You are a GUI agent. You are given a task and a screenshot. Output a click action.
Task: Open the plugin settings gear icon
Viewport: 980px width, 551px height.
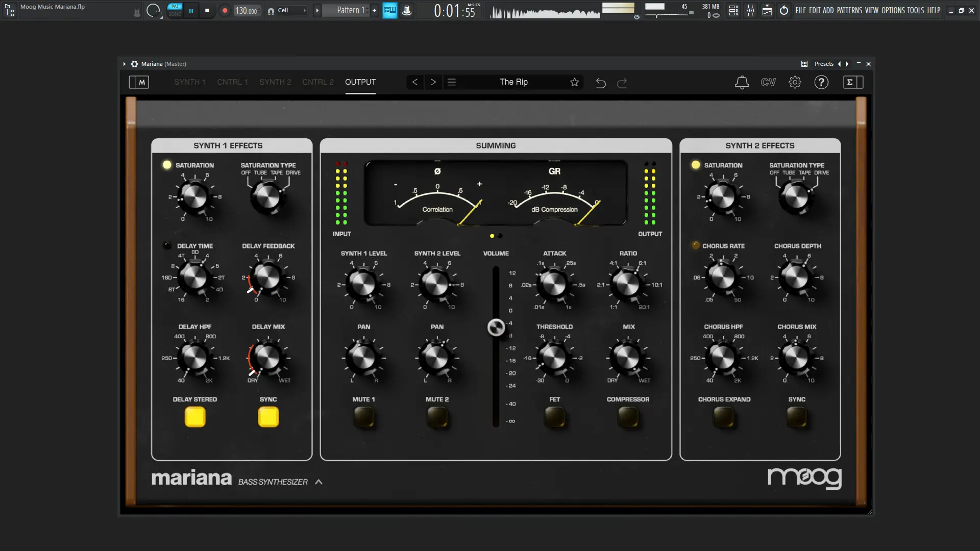pos(795,82)
